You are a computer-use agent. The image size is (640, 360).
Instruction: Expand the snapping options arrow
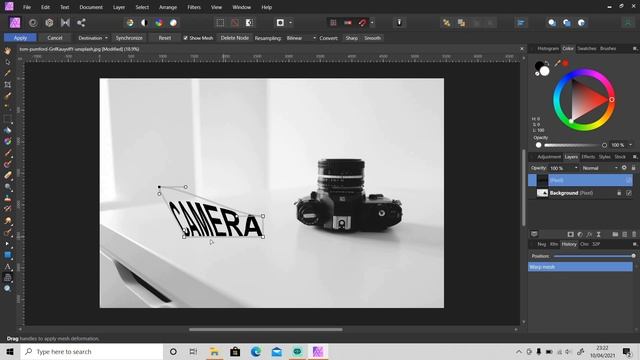click(372, 23)
